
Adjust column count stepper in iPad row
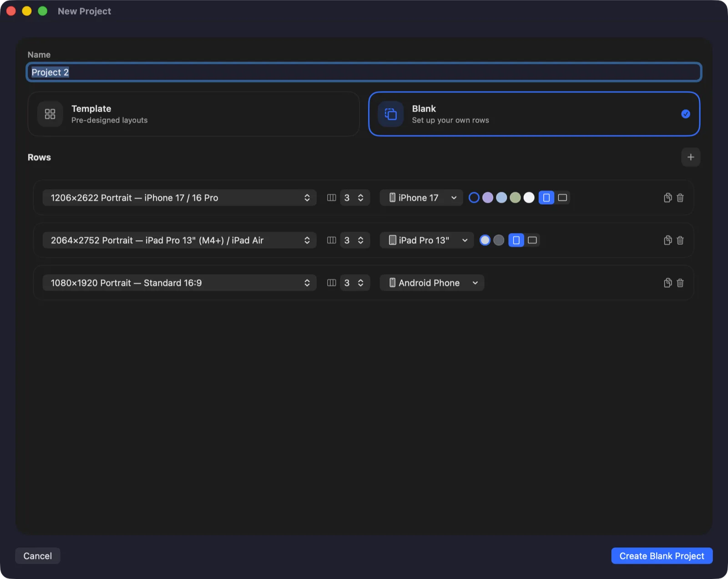tap(360, 240)
